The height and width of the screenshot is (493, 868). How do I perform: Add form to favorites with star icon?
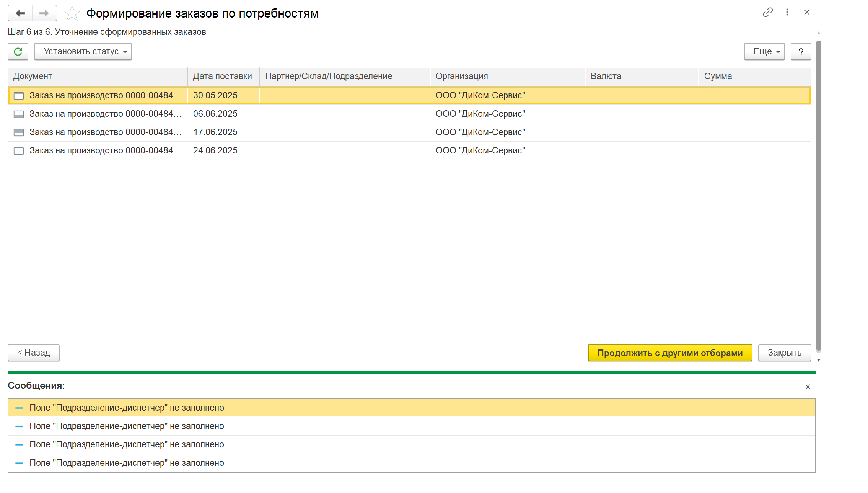[x=72, y=14]
